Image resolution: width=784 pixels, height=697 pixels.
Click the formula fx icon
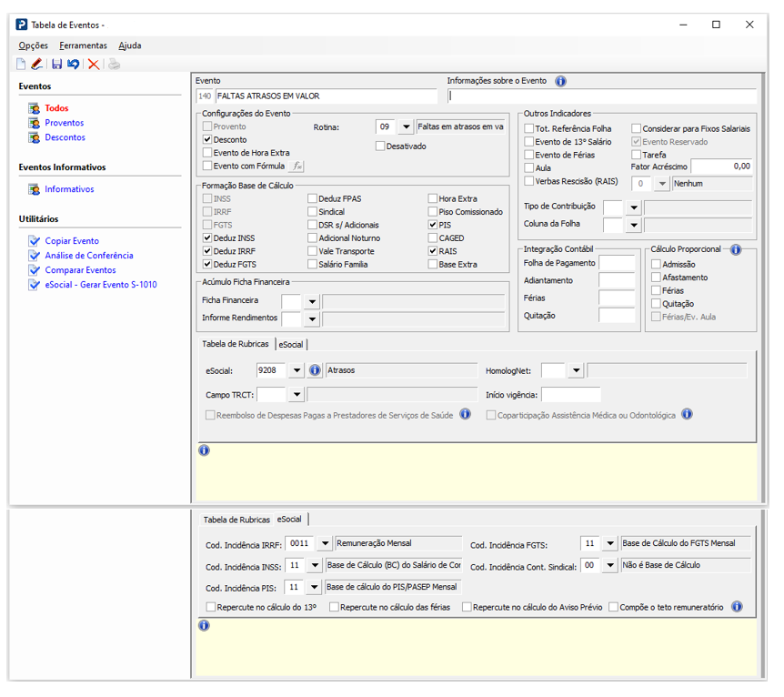pos(297,167)
